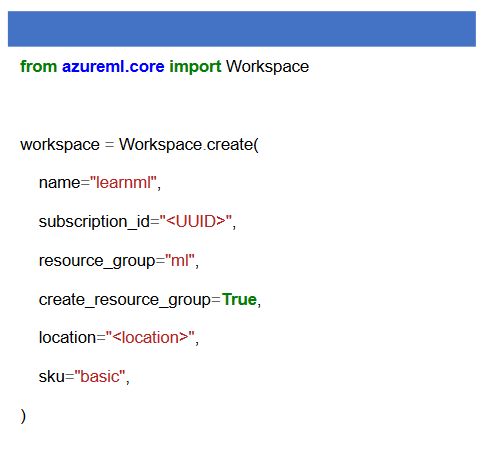Select the azureml.core module name

click(x=113, y=66)
